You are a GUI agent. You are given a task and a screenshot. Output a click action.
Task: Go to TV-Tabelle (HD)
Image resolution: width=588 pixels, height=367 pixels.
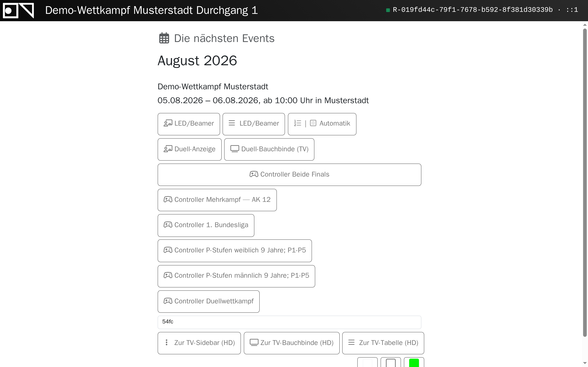[383, 343]
